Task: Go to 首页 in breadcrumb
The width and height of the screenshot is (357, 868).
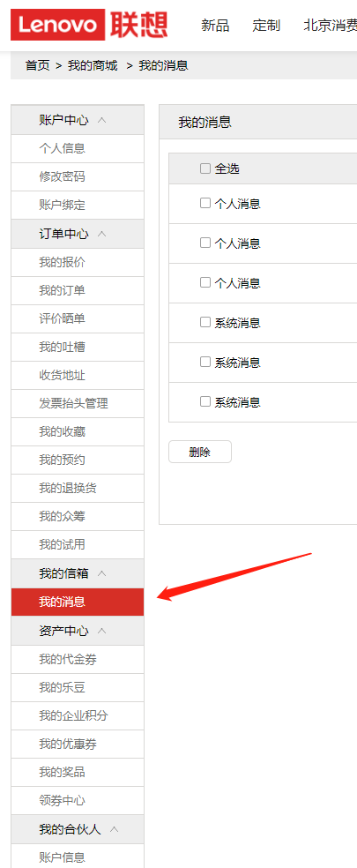Action: click(37, 65)
